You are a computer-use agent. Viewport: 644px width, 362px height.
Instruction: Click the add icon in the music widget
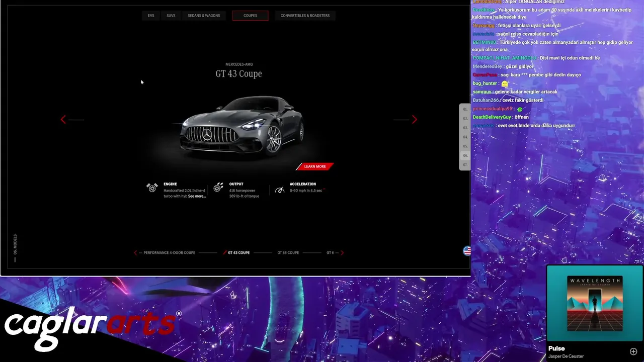(633, 351)
